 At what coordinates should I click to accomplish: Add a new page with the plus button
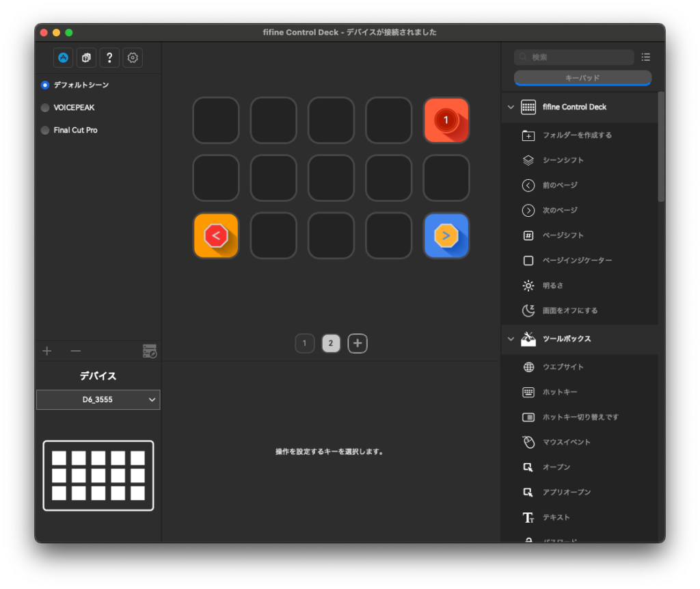pos(357,343)
